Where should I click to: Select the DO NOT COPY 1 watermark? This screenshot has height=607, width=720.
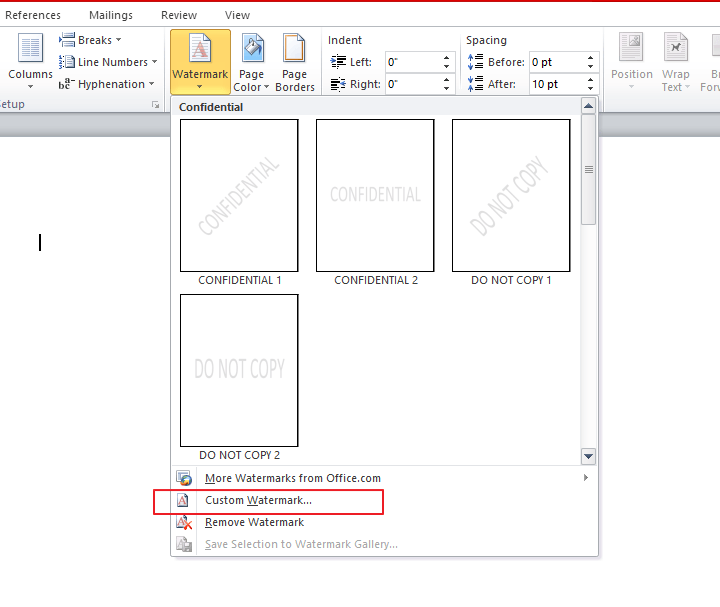[x=511, y=196]
